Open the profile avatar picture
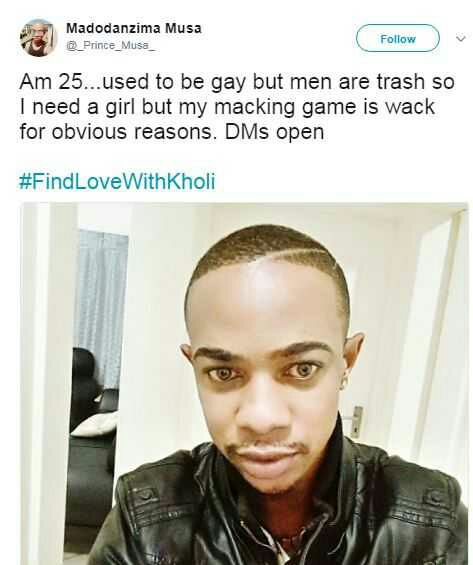 pyautogui.click(x=38, y=38)
